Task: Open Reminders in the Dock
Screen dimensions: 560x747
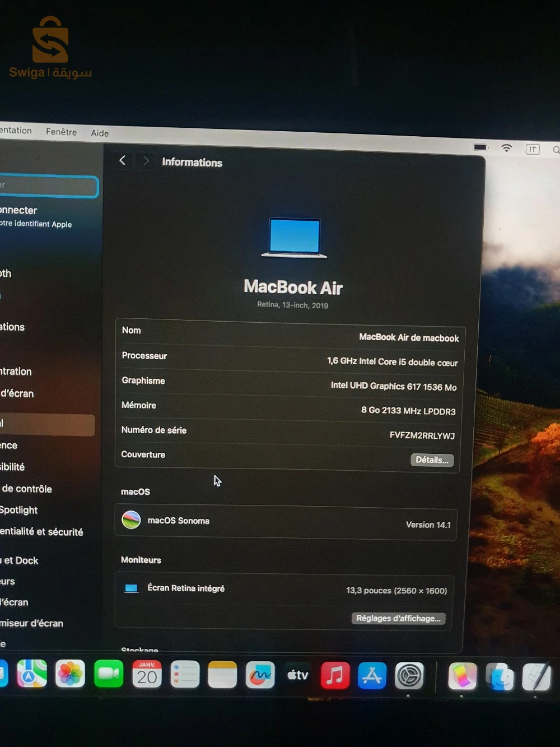Action: click(x=185, y=675)
